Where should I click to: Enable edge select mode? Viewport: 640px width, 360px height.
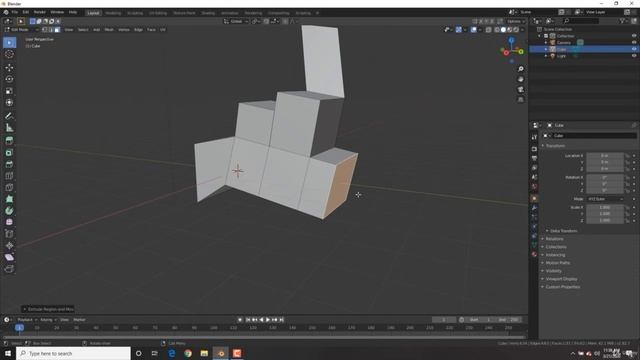pyautogui.click(x=51, y=30)
